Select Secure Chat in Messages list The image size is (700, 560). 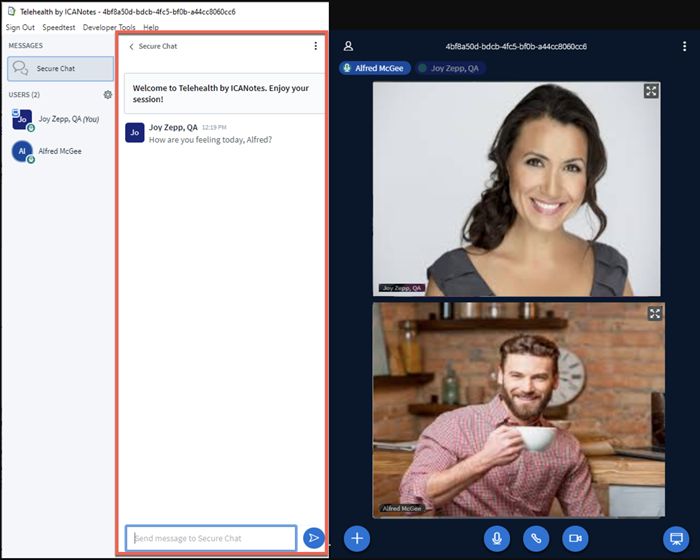(x=58, y=68)
